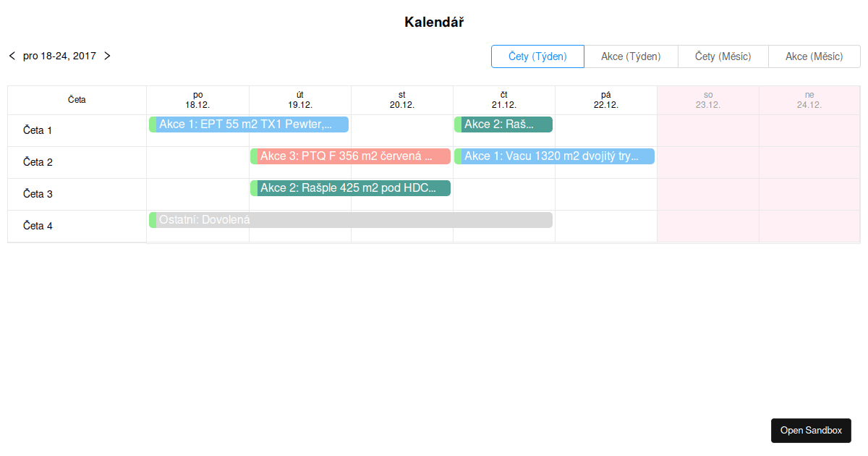Screen dimensions: 868x456
Task: Click the green handle of the Dovolená event
Action: (x=153, y=220)
